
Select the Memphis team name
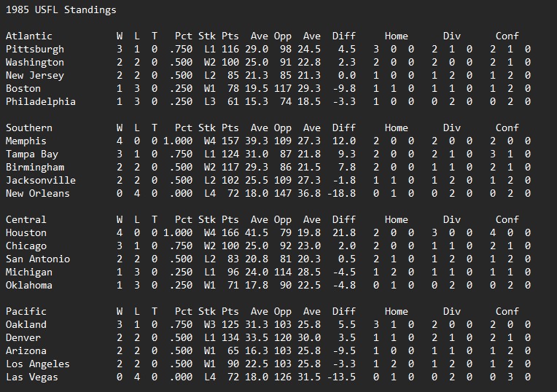click(x=26, y=141)
